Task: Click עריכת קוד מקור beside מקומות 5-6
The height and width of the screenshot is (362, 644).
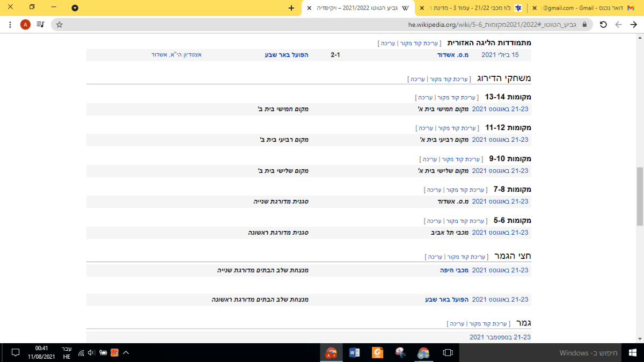Action: click(464, 221)
